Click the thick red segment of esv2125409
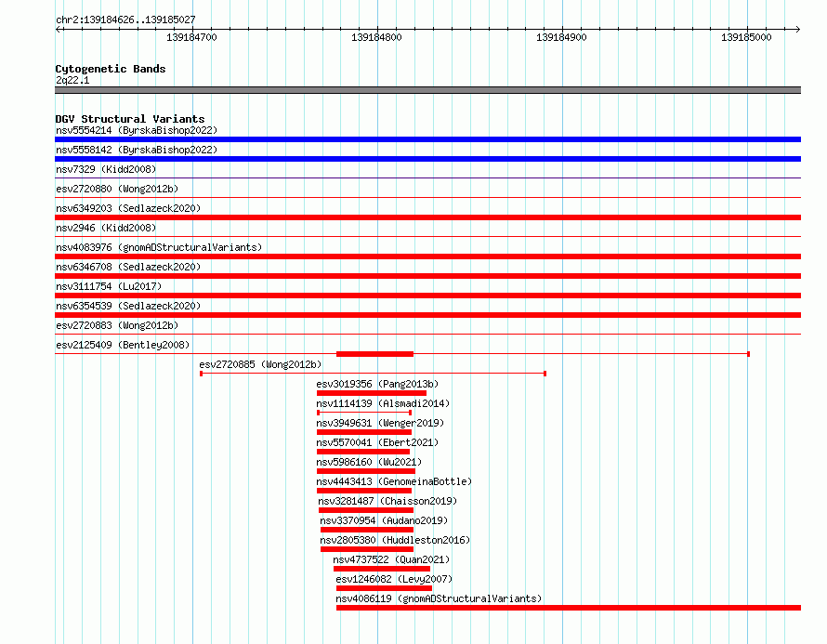Screen dimensions: 827x644 (x=375, y=354)
